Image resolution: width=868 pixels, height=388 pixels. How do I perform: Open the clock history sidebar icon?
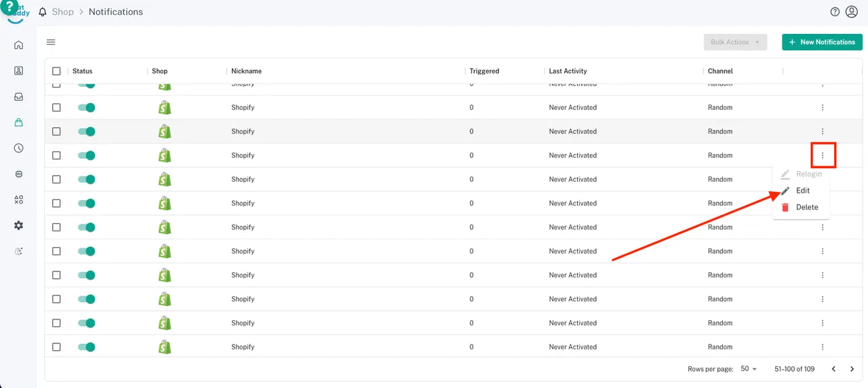(x=18, y=149)
